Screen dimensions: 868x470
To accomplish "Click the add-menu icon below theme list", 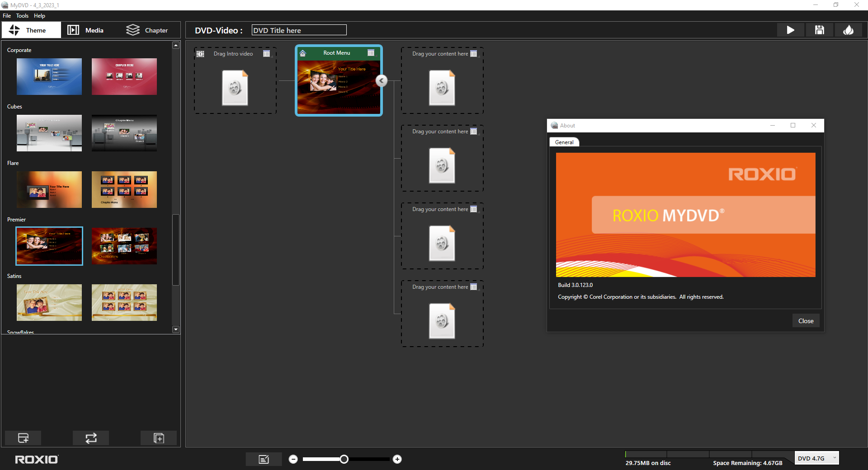I will [x=23, y=438].
